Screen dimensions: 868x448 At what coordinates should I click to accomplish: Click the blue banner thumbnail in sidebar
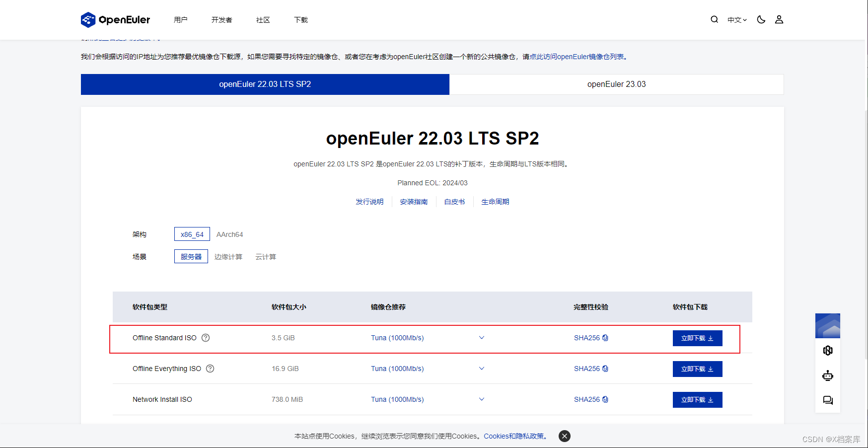click(828, 326)
